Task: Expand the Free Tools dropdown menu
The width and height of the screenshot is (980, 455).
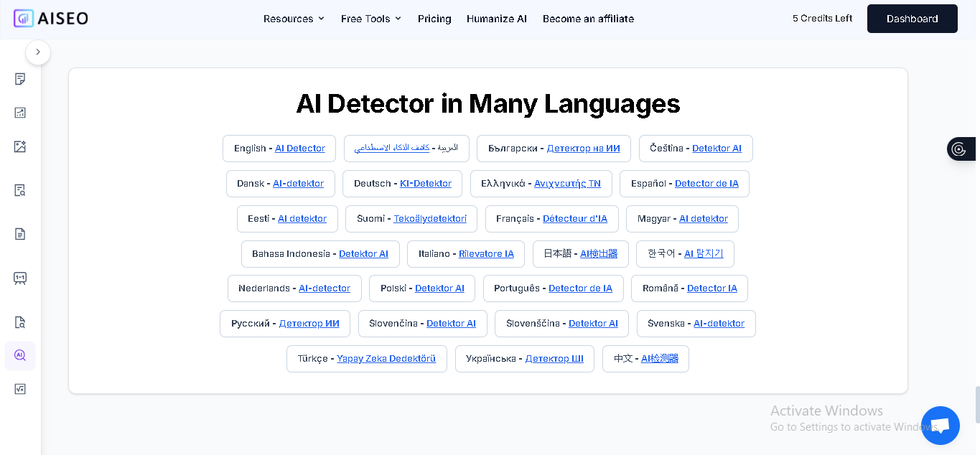Action: click(x=371, y=19)
